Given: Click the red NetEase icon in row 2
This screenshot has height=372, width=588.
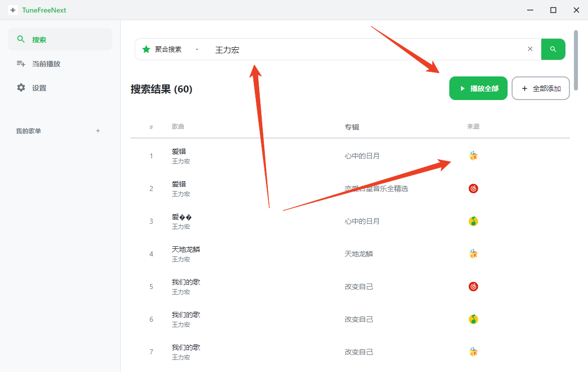Looking at the screenshot, I should click(473, 189).
